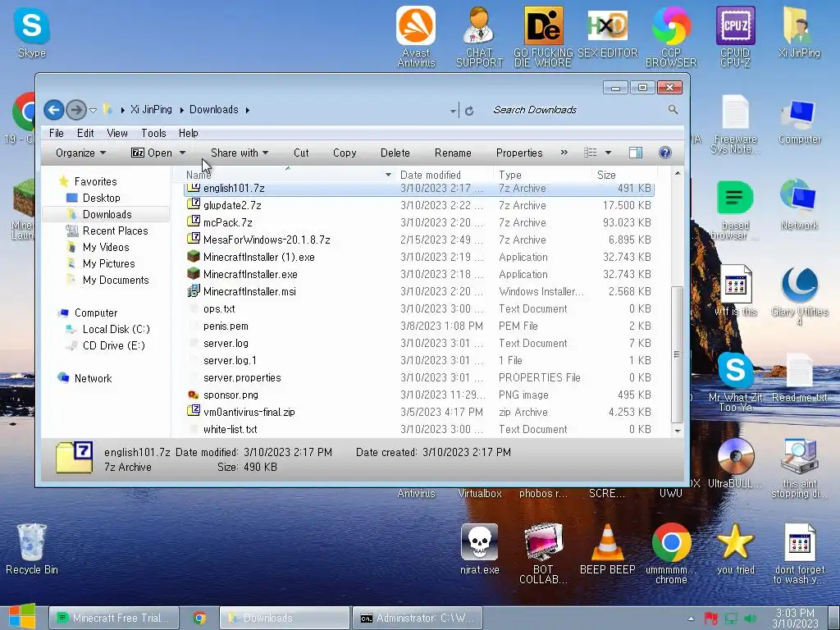Open Freeware Sys Note desktop file
The height and width of the screenshot is (630, 840).
click(x=735, y=125)
